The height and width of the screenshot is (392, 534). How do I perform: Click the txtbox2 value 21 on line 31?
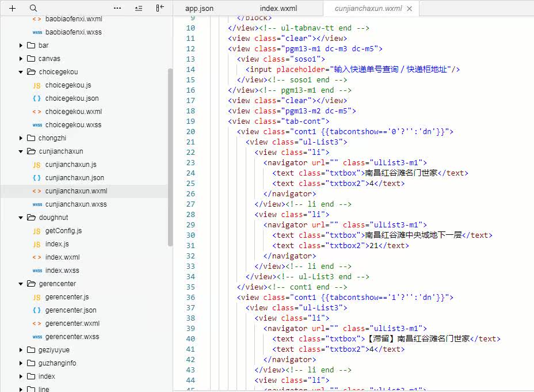(x=374, y=246)
